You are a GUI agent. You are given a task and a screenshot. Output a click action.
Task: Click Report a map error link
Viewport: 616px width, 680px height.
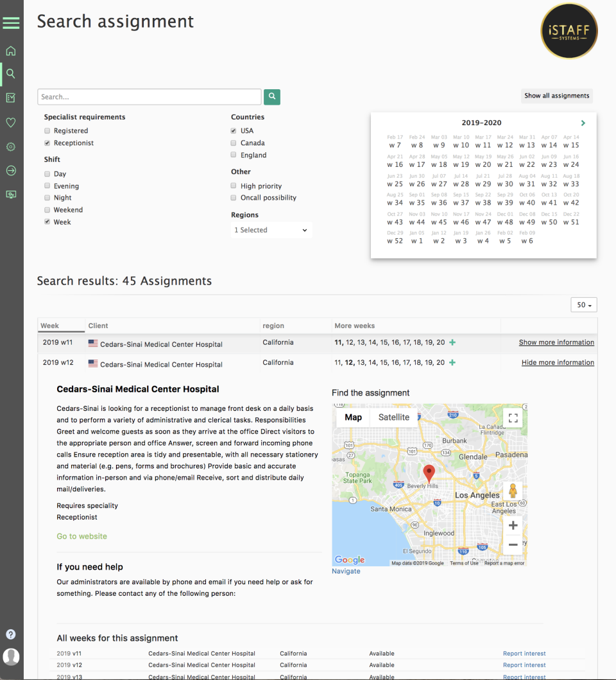504,563
